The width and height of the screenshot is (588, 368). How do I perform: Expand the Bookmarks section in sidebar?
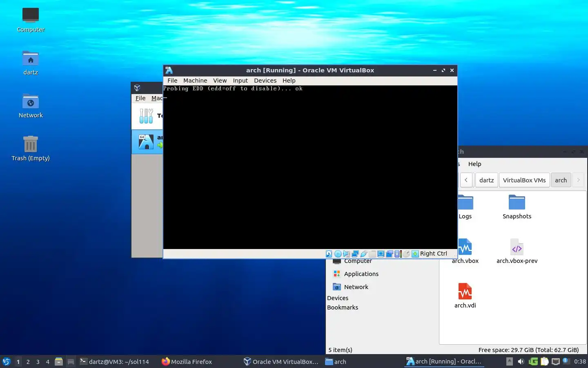(x=343, y=307)
